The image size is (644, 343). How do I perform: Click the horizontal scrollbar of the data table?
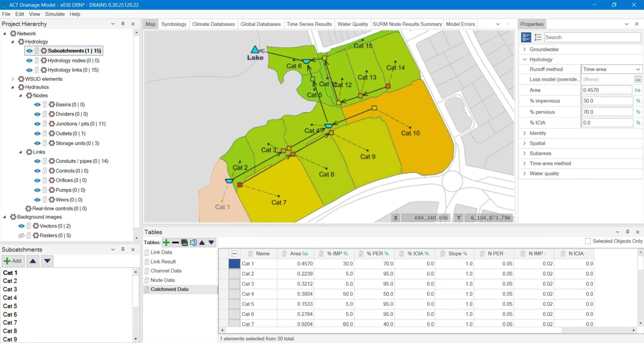[394, 330]
